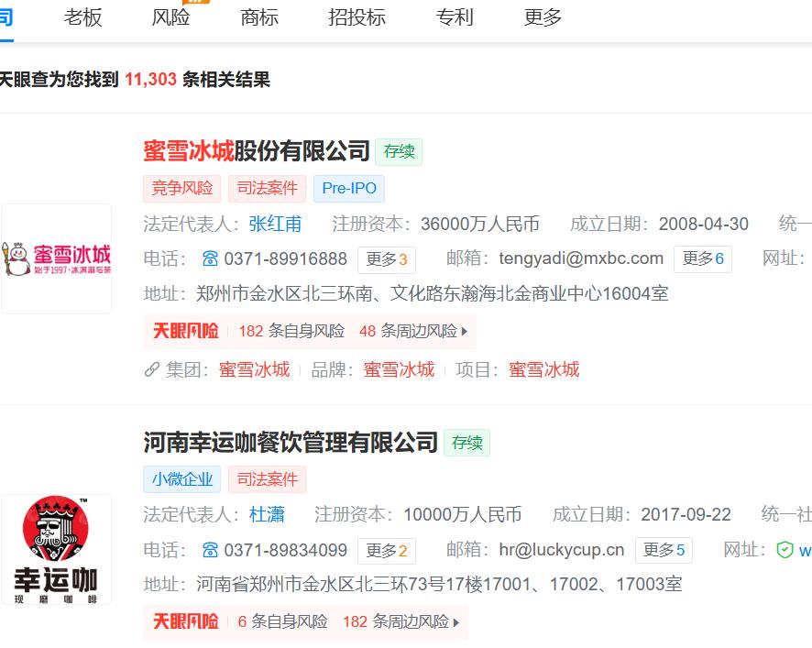Open 集团 蜜雪冰城 link
Screen dimensions: 812x648
[x=254, y=370]
